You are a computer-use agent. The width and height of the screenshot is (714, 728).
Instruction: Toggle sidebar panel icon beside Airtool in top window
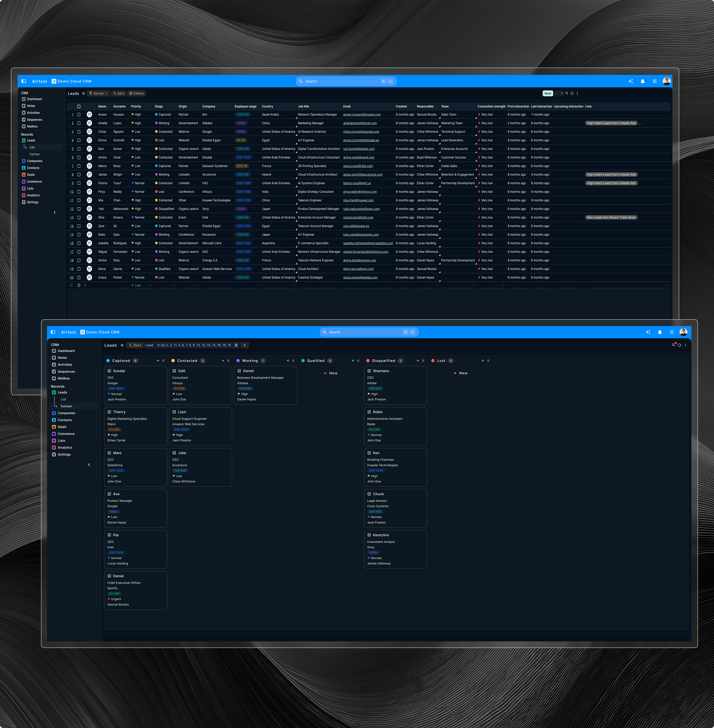tap(24, 81)
